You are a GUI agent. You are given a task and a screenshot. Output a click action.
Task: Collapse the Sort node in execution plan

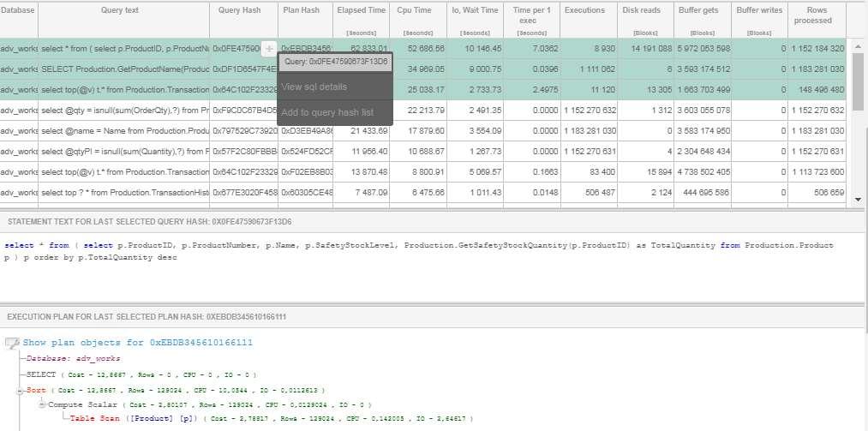click(x=21, y=391)
